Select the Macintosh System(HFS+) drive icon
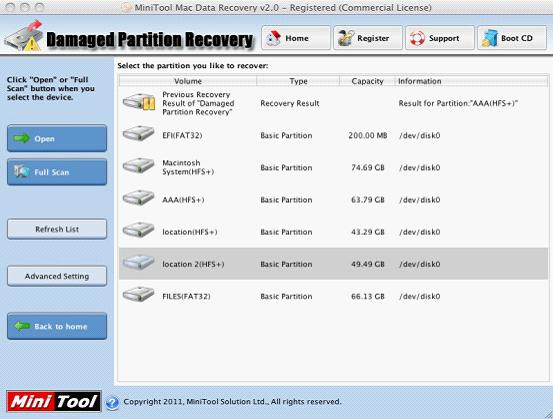This screenshot has width=553, height=419. 138,166
